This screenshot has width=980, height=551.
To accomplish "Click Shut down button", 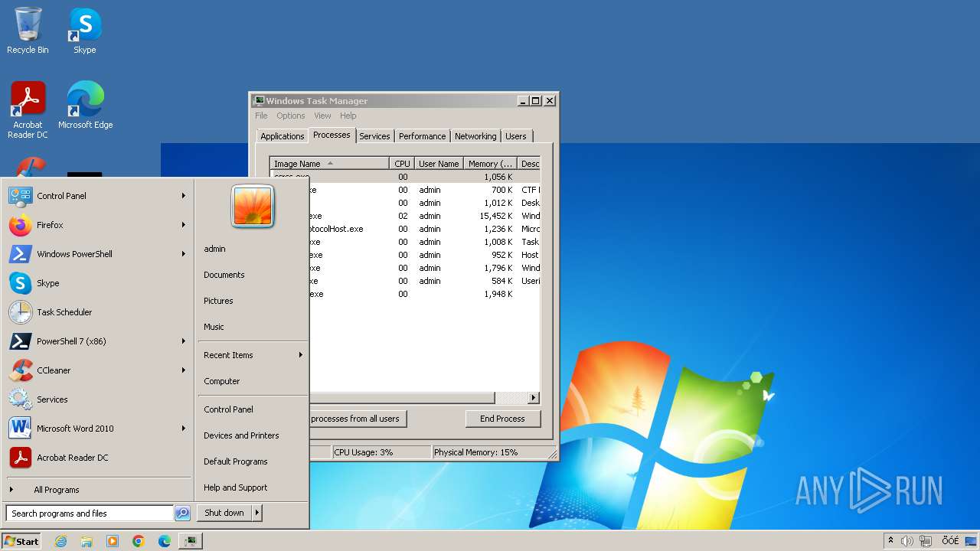I will point(224,513).
